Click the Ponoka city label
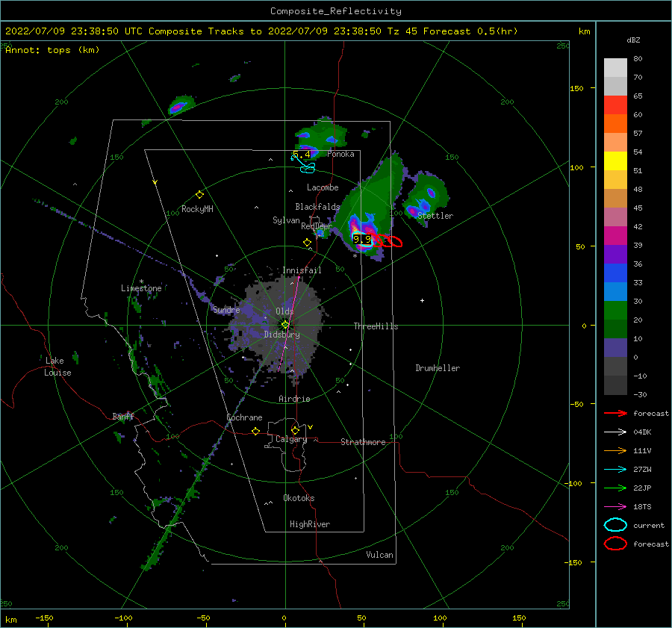The width and height of the screenshot is (672, 628). pyautogui.click(x=340, y=154)
